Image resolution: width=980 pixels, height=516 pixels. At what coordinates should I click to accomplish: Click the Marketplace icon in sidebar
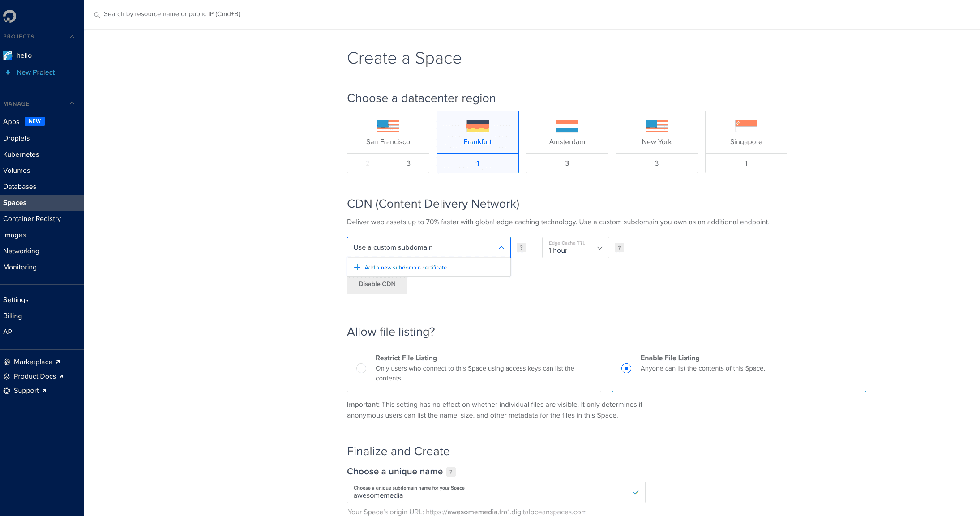click(x=7, y=362)
